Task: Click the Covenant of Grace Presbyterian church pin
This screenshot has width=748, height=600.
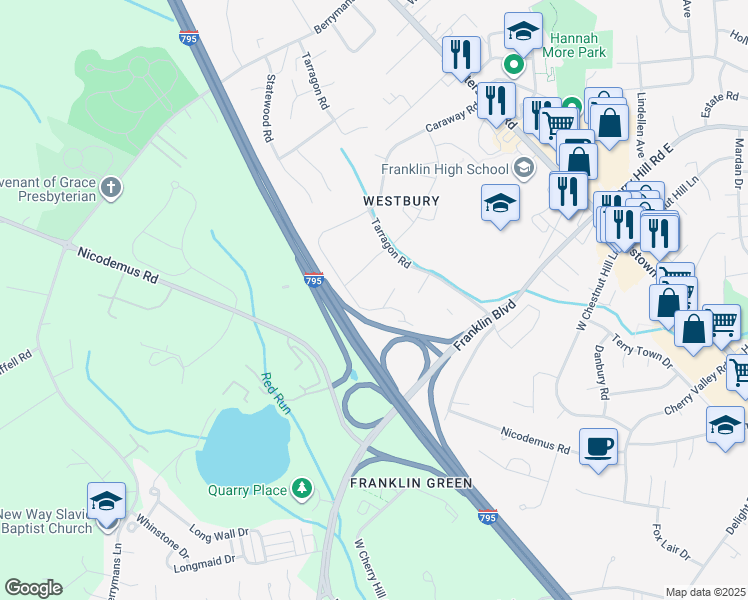Action: [x=111, y=188]
